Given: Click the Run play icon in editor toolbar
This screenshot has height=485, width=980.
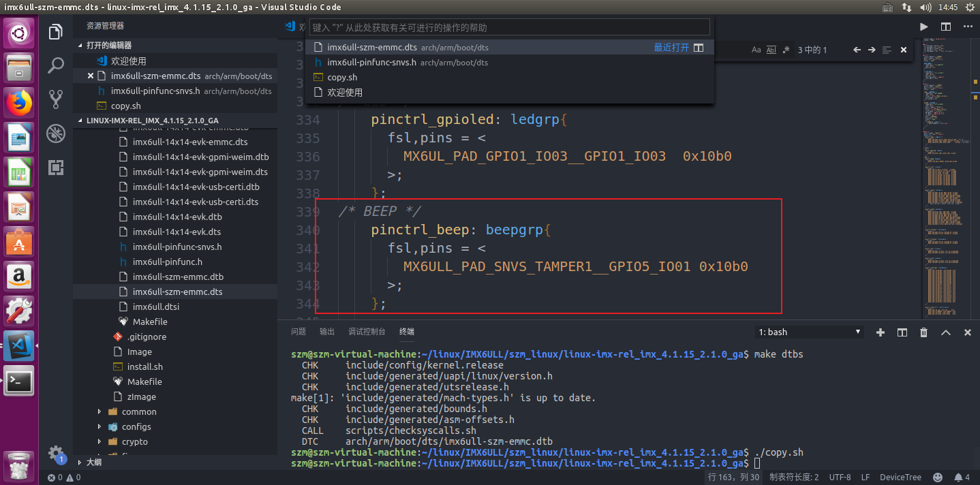Looking at the screenshot, I should (x=924, y=27).
